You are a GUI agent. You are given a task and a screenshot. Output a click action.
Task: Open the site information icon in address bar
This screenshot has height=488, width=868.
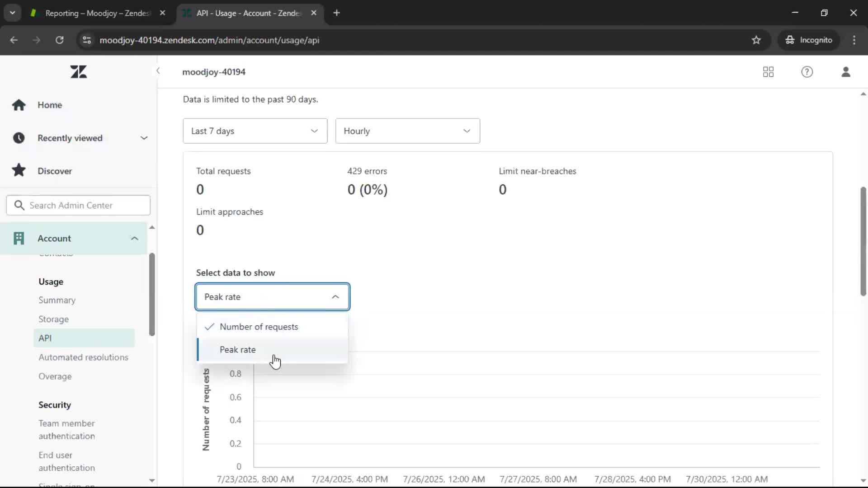(87, 40)
